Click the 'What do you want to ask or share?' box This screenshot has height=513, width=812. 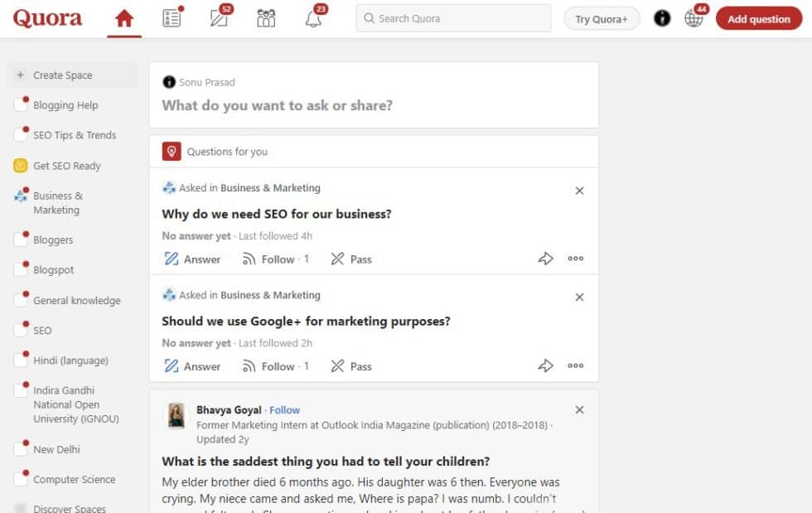pyautogui.click(x=277, y=106)
